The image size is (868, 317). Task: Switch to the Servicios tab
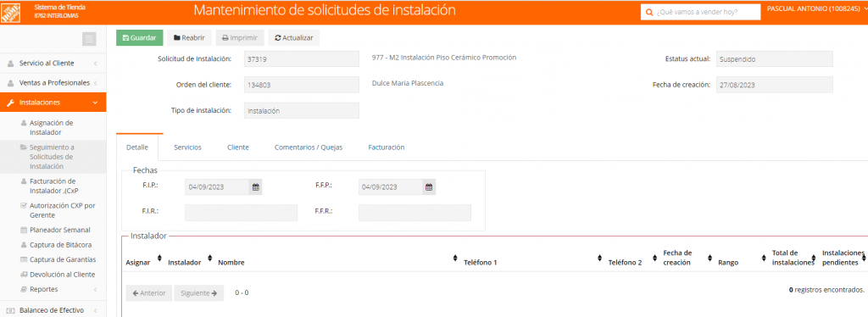point(187,147)
